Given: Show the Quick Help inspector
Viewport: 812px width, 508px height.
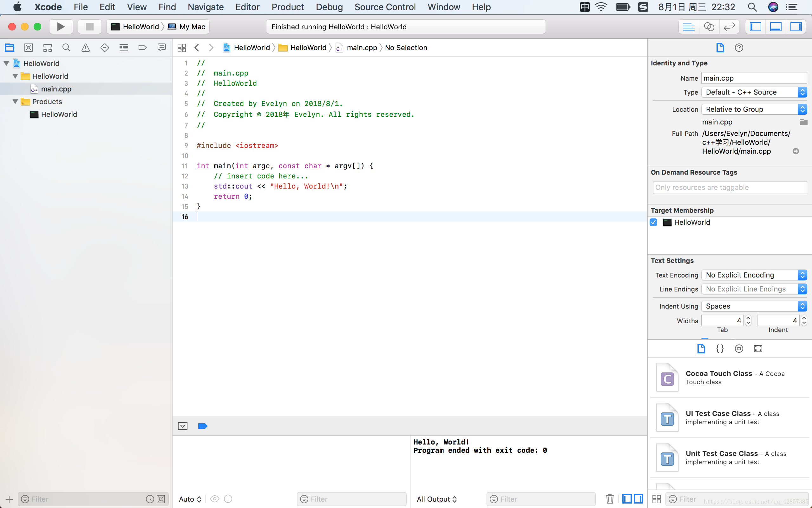Looking at the screenshot, I should pyautogui.click(x=739, y=48).
